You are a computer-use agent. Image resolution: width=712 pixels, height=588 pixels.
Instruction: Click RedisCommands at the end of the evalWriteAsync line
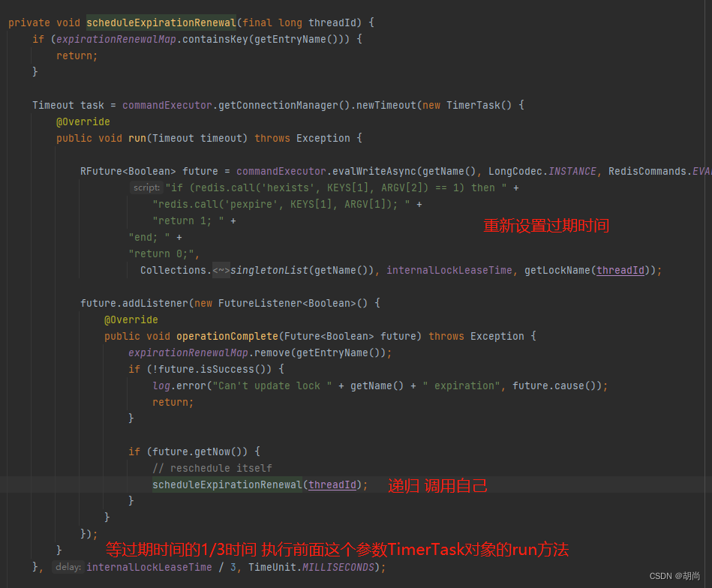tap(647, 171)
